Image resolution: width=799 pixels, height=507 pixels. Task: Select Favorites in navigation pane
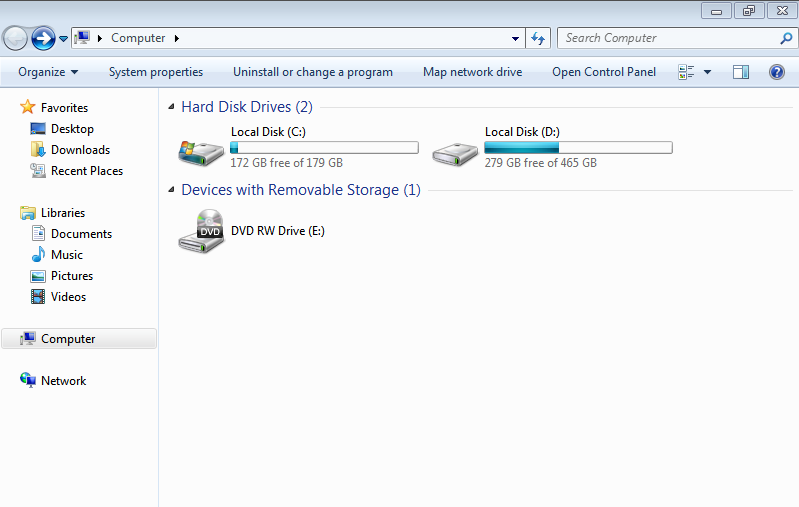point(64,108)
